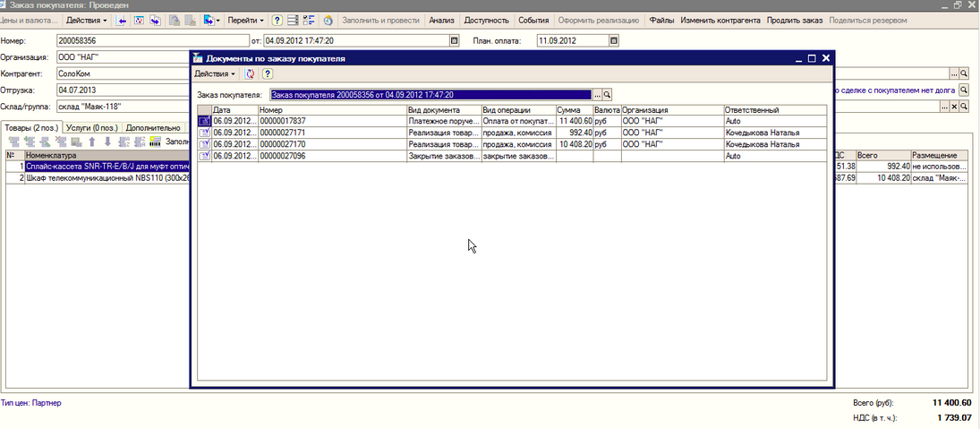The width and height of the screenshot is (980, 429).
Task: Click the refresh icon in the Документы по заказу window
Action: coord(250,73)
